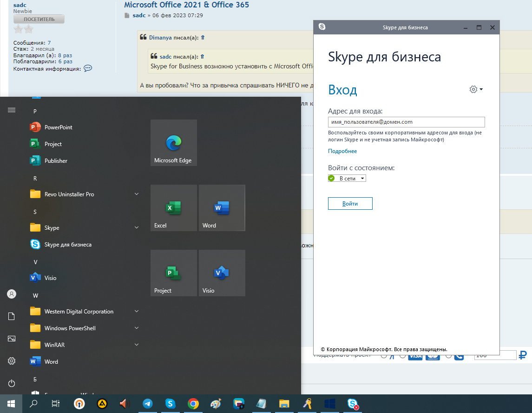Click the ruble donate button
This screenshot has height=413, width=532.
(x=523, y=355)
